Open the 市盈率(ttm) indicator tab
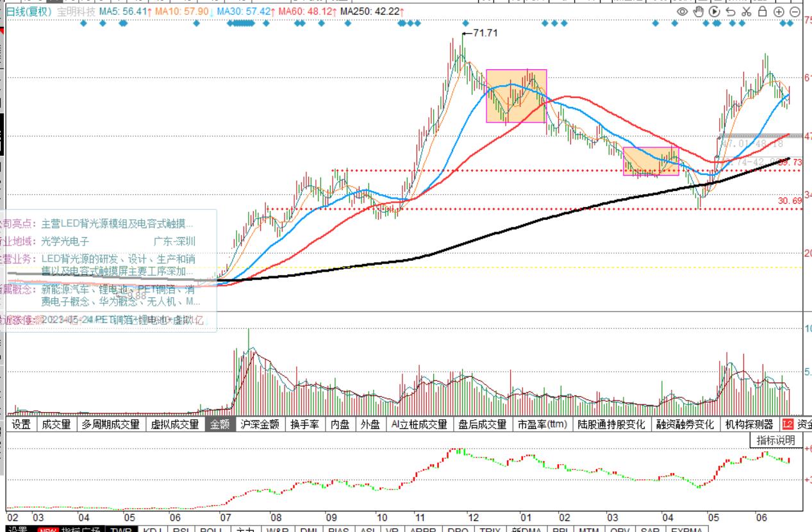This screenshot has width=812, height=532. click(x=542, y=424)
